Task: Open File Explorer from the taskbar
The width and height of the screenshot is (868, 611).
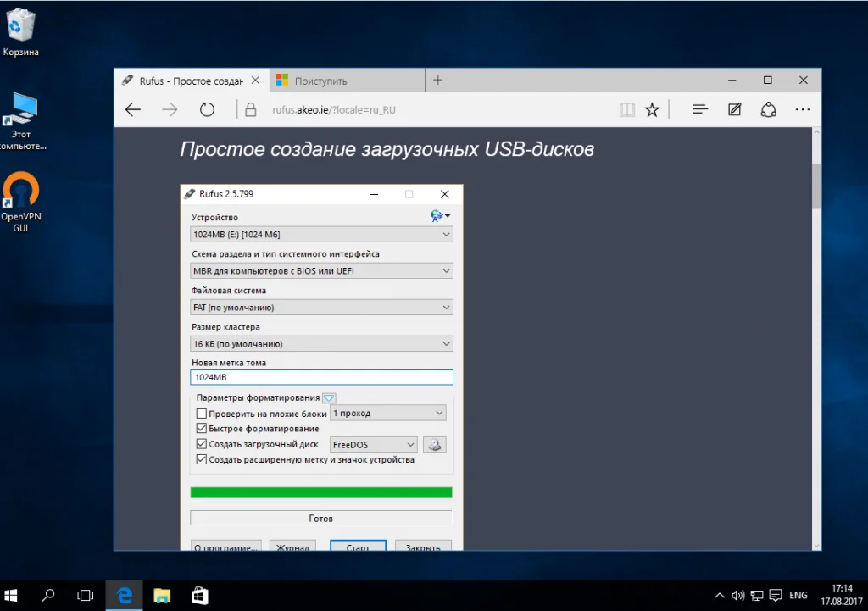Action: pos(162,596)
